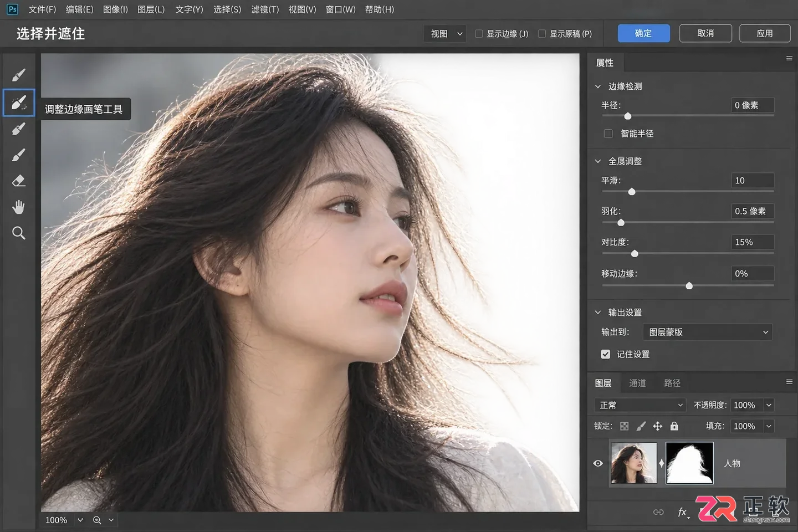Select the Zoom magnifier tool
This screenshot has height=532, width=798.
(19, 233)
